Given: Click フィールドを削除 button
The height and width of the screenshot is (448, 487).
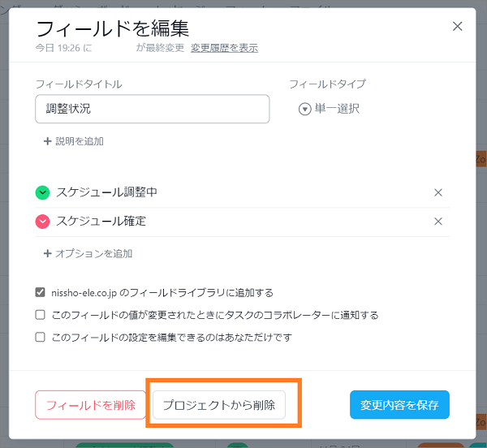Looking at the screenshot, I should (90, 405).
